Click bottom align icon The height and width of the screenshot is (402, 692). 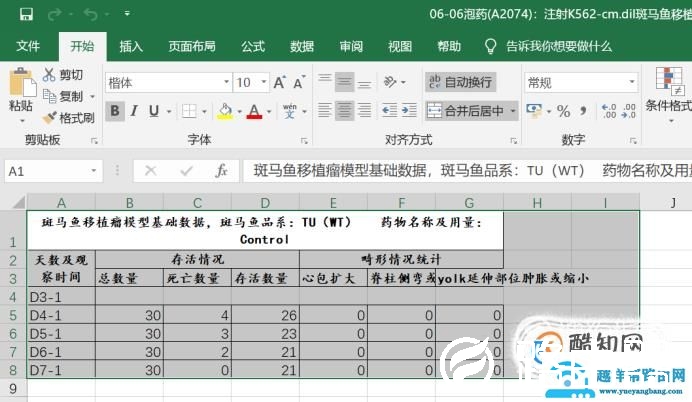tap(364, 82)
